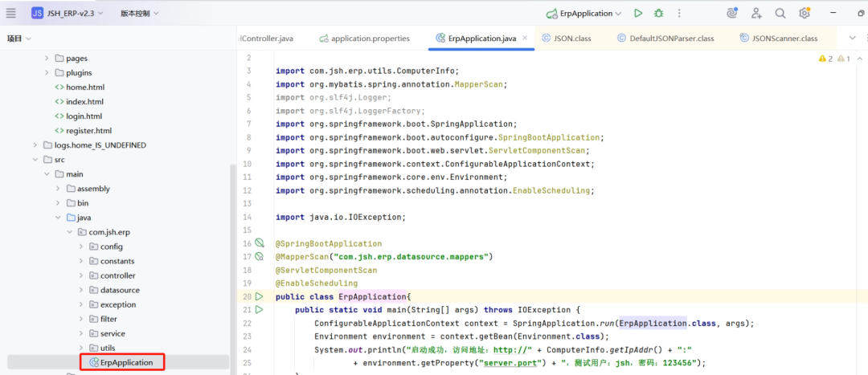Open the AI assistant swirl icon
868x375 pixels.
[x=732, y=14]
